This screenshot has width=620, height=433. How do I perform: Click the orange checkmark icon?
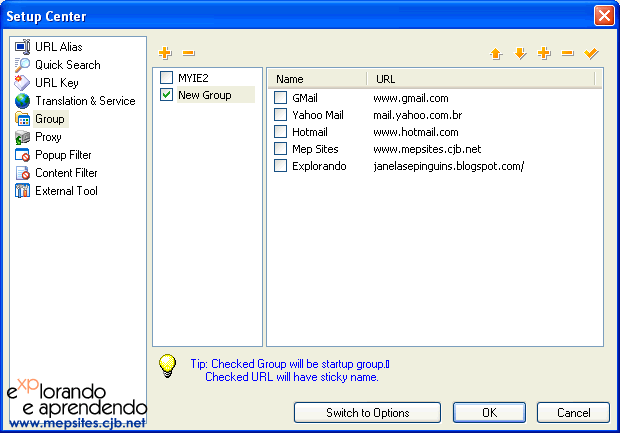pos(591,53)
